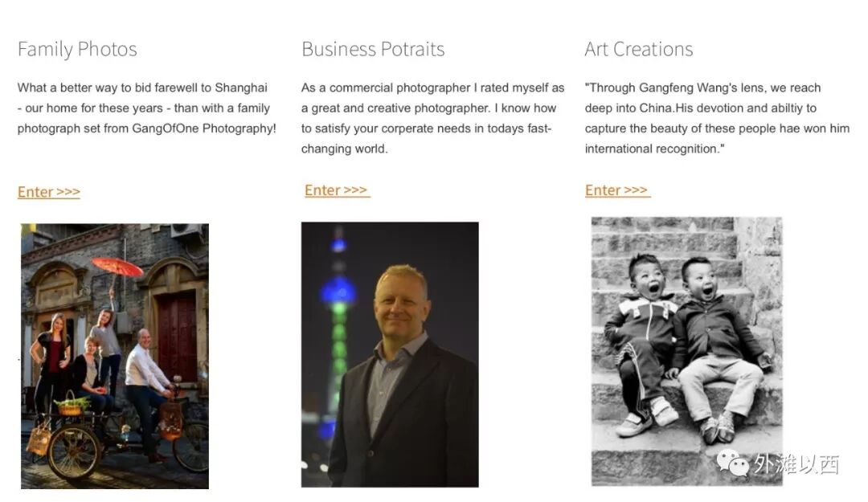Click the red umbrella in family photo
868x502 pixels.
117,267
